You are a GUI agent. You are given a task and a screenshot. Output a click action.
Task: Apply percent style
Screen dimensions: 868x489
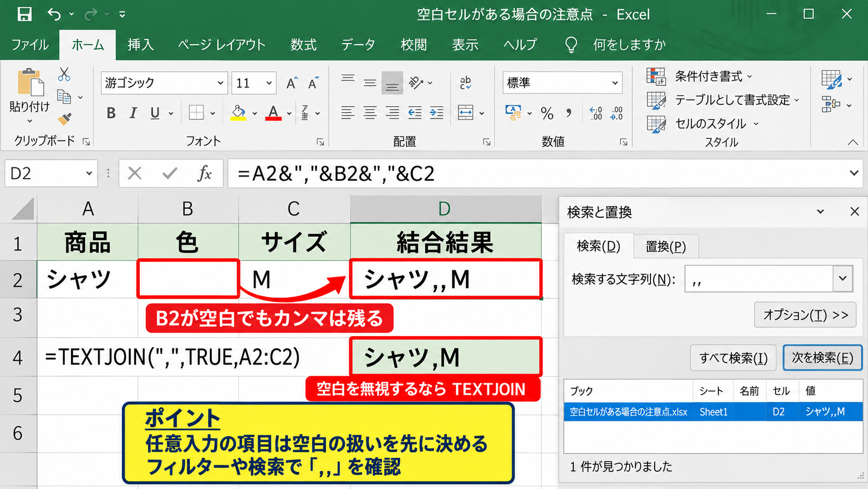click(547, 113)
